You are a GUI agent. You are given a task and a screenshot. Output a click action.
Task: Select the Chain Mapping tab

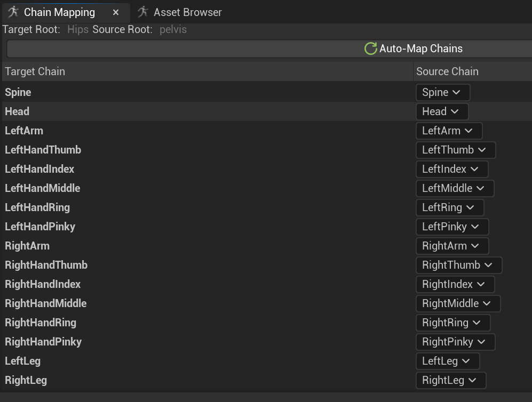[59, 12]
